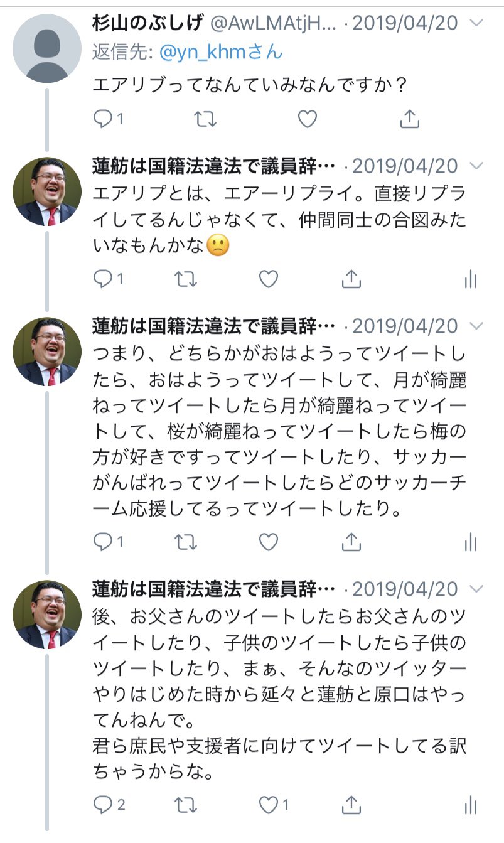Reply to the エアーリプライ explanation tweet
The height and width of the screenshot is (843, 504).
[102, 279]
